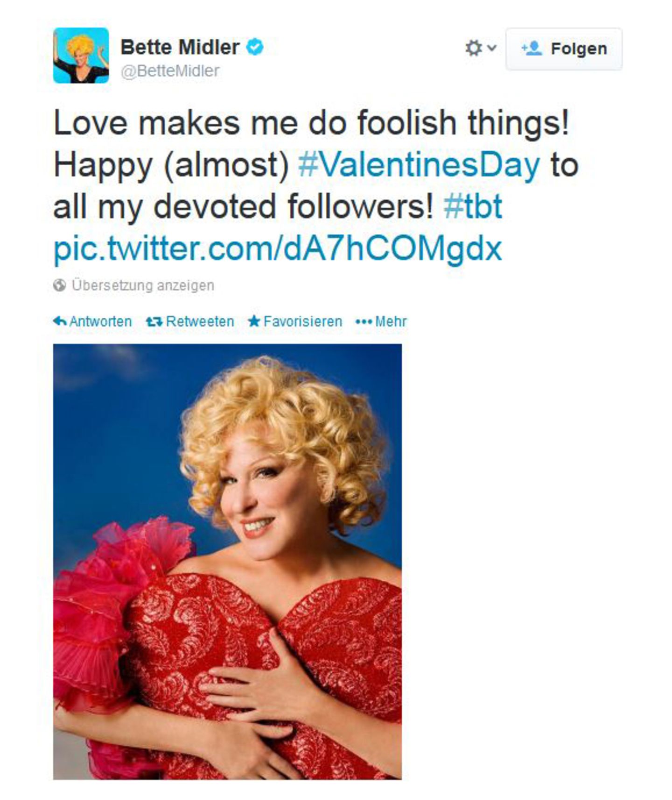The height and width of the screenshot is (800, 672).
Task: Open the tweet options dropdown via Mehr
Action: click(390, 320)
